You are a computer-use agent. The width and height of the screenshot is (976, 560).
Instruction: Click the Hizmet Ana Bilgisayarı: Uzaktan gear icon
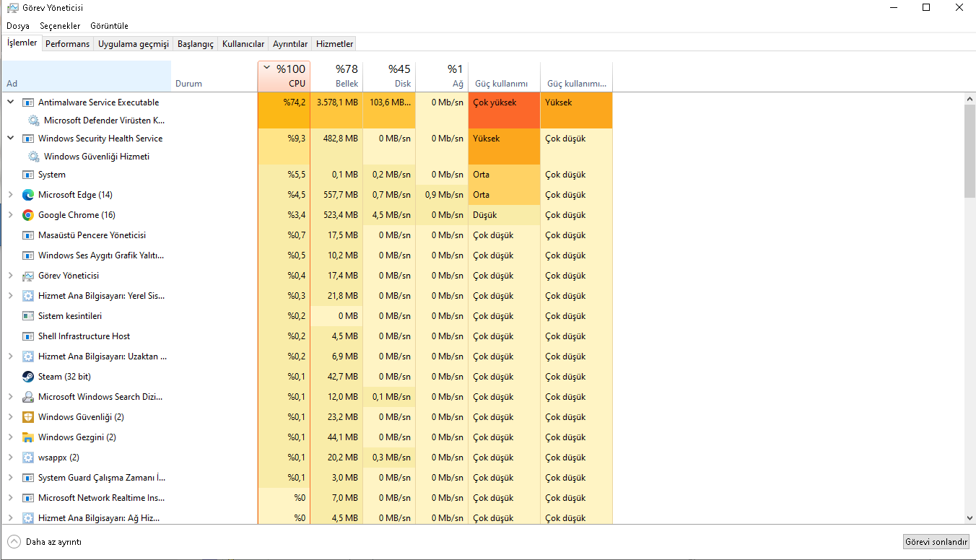[28, 356]
